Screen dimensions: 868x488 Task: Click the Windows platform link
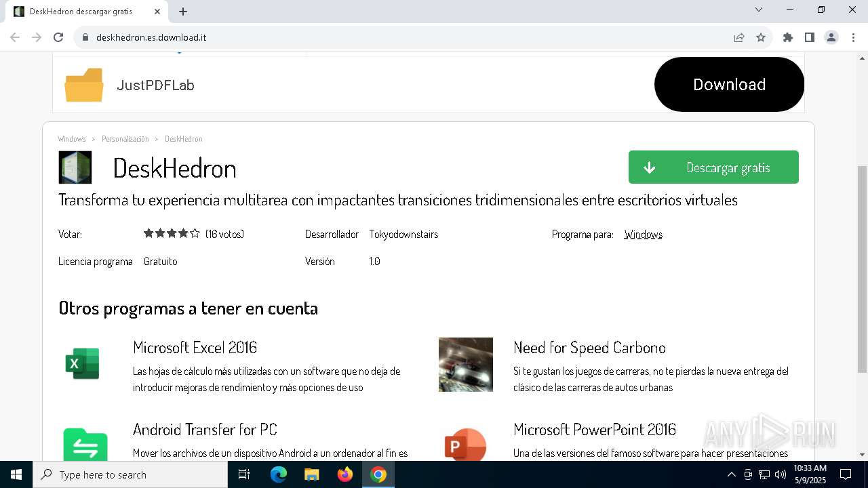(x=643, y=235)
